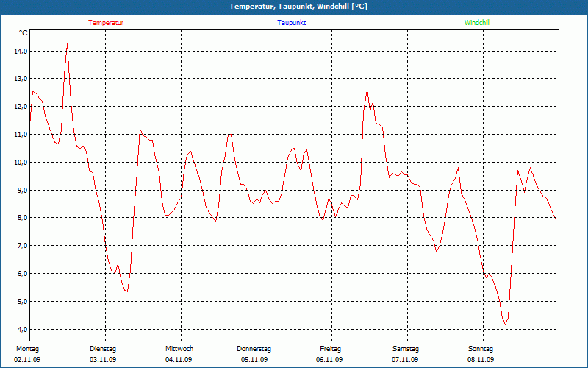Click the Mittwoch day label
Screen dimensions: 588x368
[179, 349]
